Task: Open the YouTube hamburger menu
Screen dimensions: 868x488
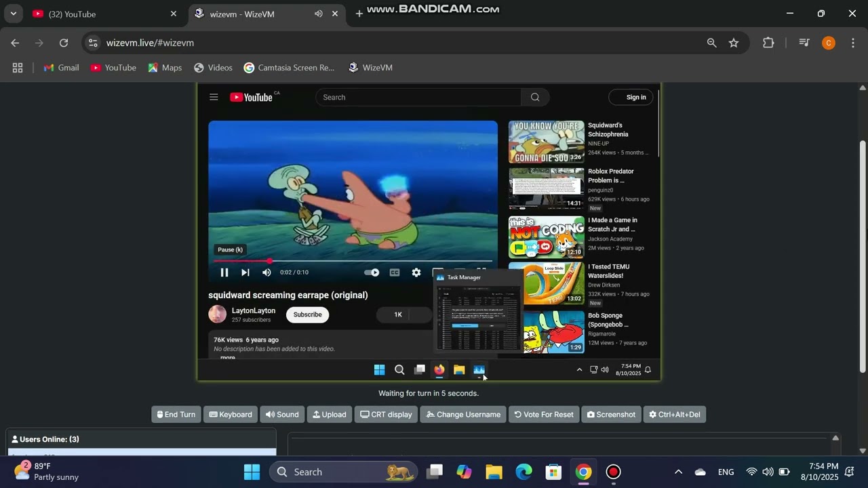Action: 214,97
